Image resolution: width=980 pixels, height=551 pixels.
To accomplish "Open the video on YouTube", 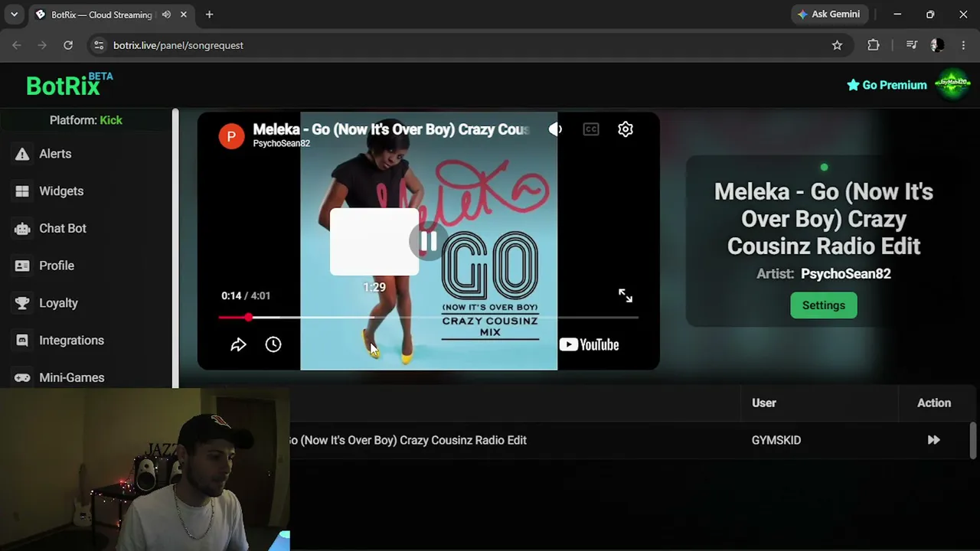I will pyautogui.click(x=589, y=344).
